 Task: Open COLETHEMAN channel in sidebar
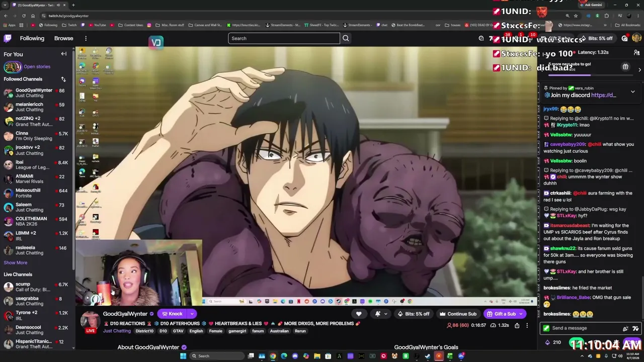(x=36, y=221)
